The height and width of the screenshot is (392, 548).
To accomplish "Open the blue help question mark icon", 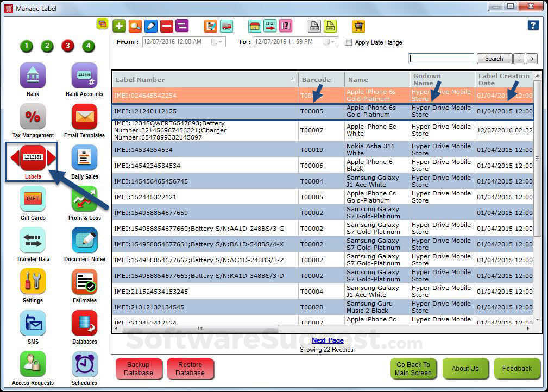I will [533, 26].
